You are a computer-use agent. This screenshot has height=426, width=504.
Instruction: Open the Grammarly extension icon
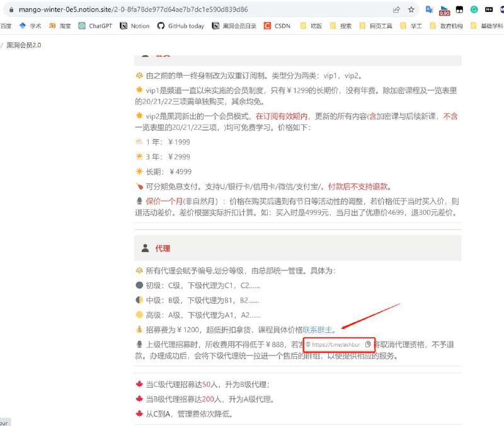pyautogui.click(x=474, y=9)
